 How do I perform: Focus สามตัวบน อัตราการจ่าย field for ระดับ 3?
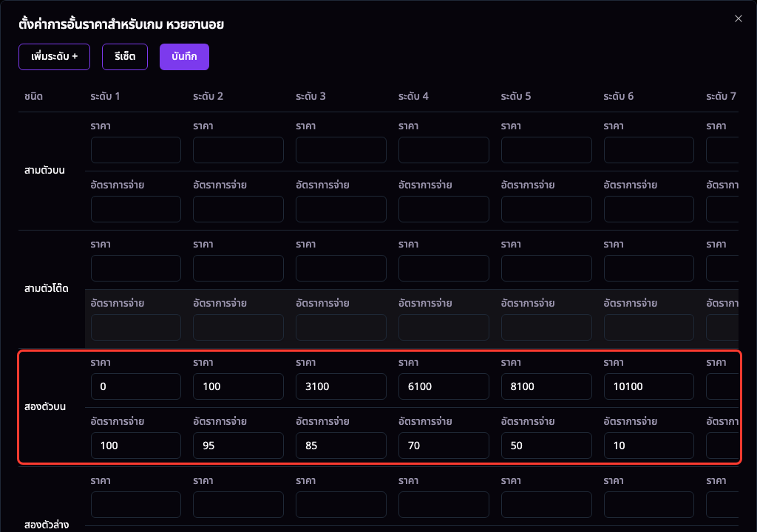(x=341, y=209)
